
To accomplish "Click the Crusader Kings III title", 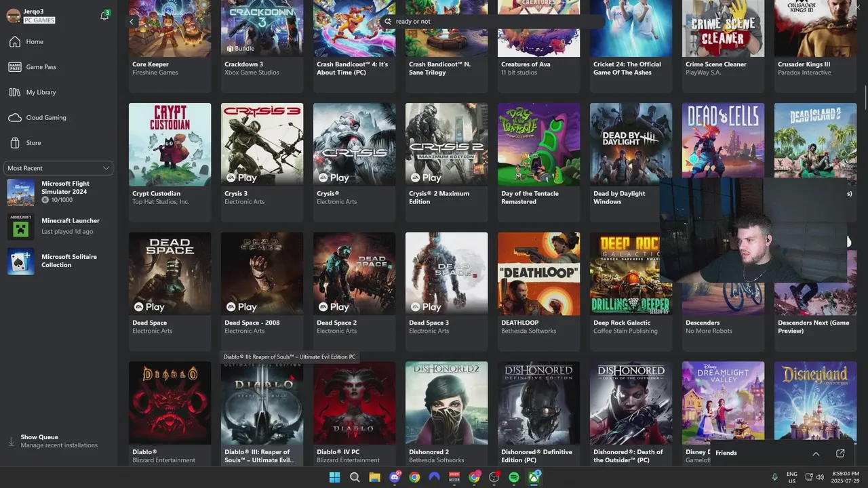I will point(804,65).
